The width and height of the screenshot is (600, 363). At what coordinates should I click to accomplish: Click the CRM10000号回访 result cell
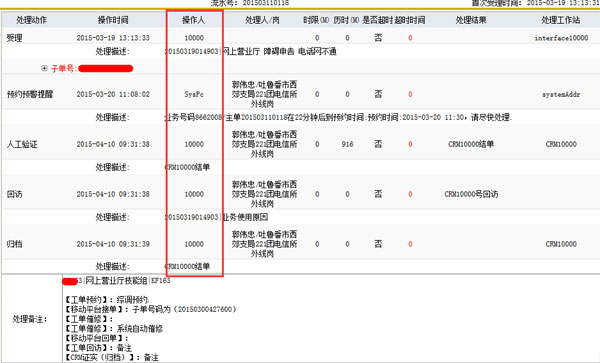(x=471, y=194)
